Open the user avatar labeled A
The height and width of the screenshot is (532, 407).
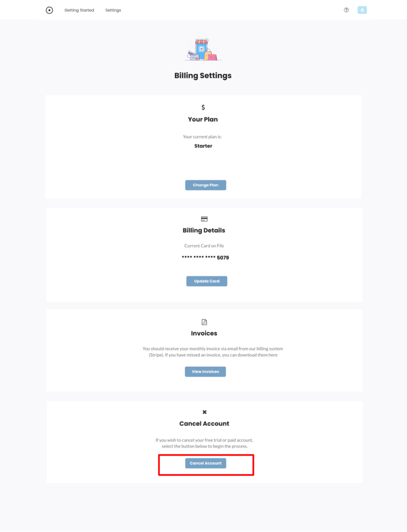[x=362, y=10]
